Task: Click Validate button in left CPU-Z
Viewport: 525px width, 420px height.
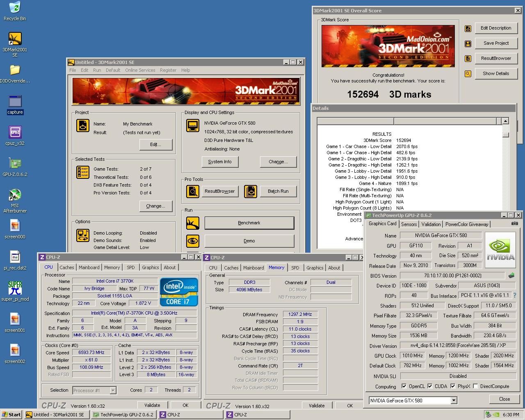Action: point(152,405)
